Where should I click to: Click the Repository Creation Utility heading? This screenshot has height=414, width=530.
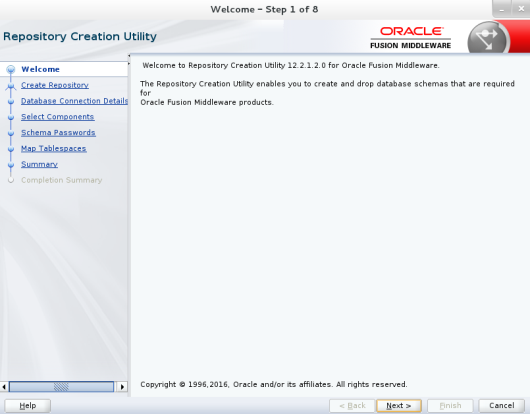tap(80, 36)
